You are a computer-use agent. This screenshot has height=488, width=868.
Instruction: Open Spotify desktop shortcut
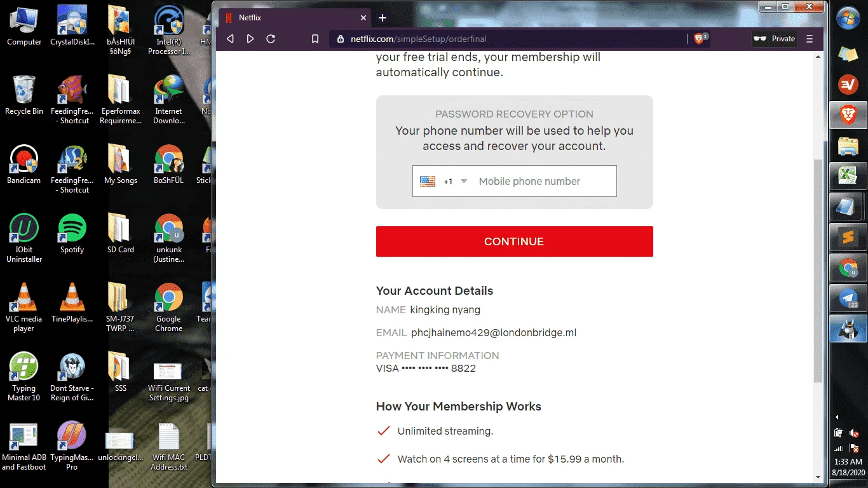pos(72,233)
